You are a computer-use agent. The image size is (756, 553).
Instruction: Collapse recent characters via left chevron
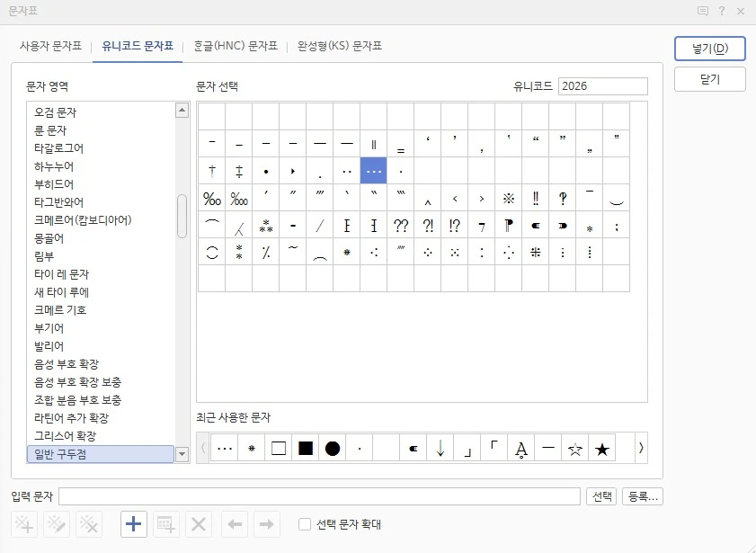pyautogui.click(x=205, y=448)
